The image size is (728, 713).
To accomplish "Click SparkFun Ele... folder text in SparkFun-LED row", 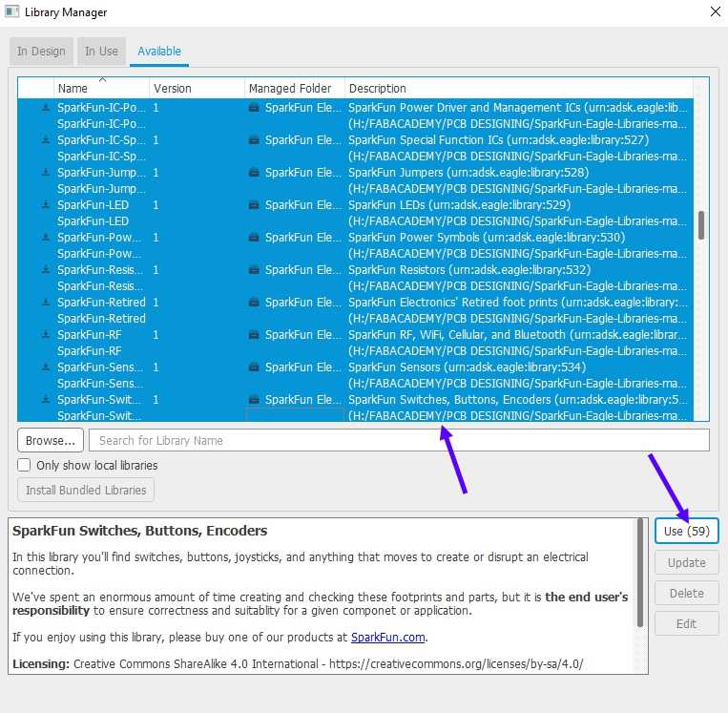I will (x=302, y=205).
